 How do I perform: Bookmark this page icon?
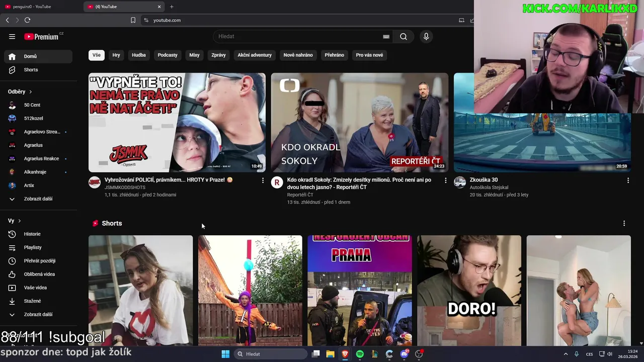133,20
